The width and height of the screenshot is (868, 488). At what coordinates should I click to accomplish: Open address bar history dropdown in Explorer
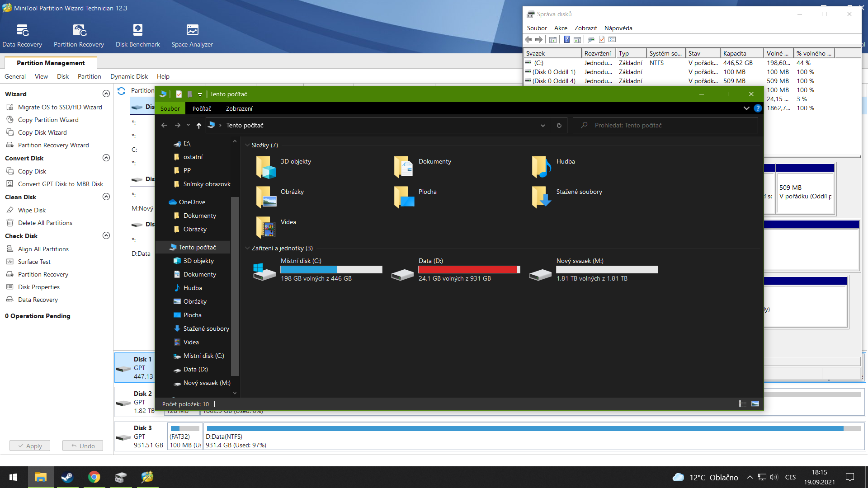[x=542, y=126]
